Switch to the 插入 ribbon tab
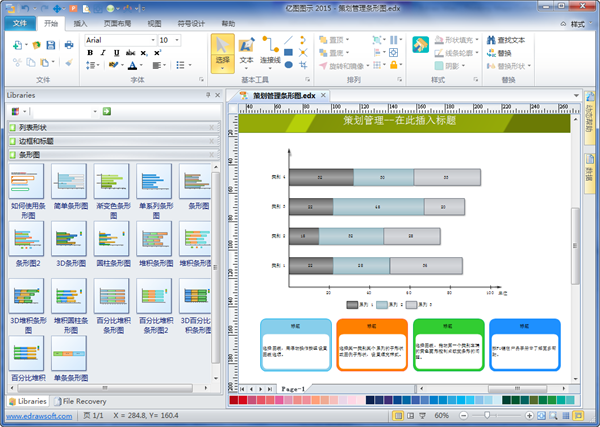This screenshot has height=427, width=600. (x=81, y=21)
